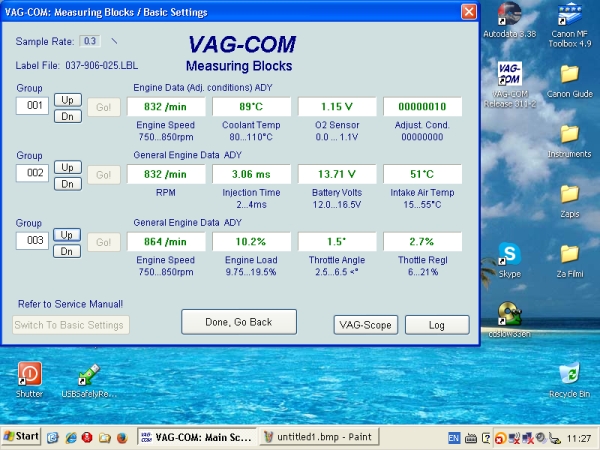The width and height of the screenshot is (600, 450).
Task: Click Up for Group 001
Action: click(x=67, y=100)
